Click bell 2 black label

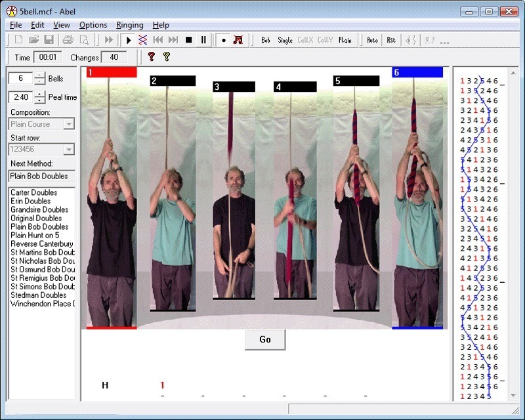point(173,81)
